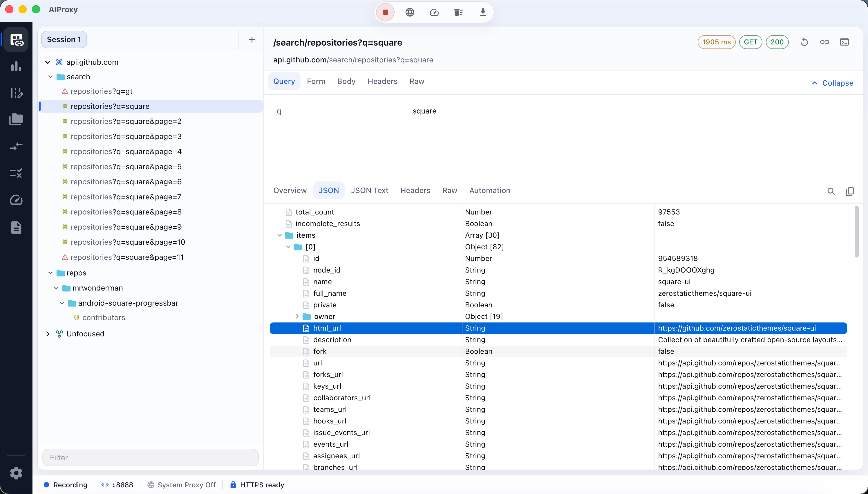
Task: Open the speedometer throttling icon in top toolbar
Action: [434, 12]
